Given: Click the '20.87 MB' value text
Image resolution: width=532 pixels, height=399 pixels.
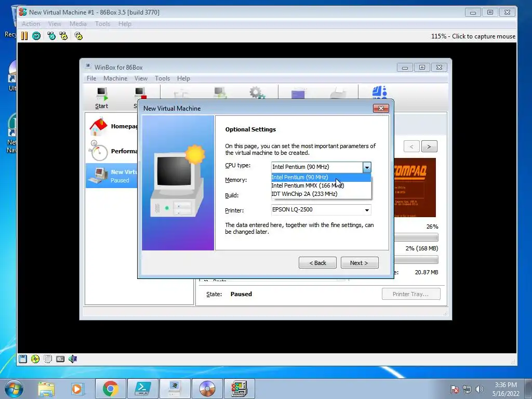Looking at the screenshot, I should point(427,272).
